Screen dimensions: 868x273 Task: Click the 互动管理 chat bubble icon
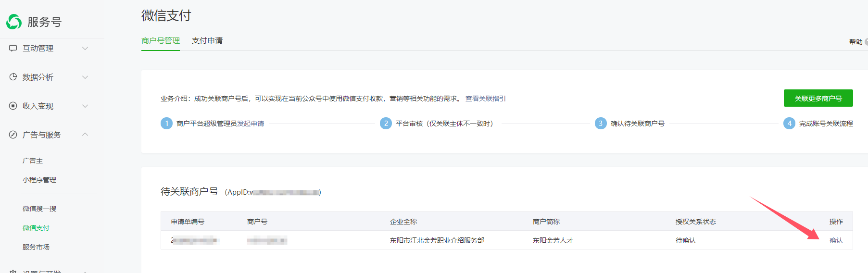click(13, 48)
